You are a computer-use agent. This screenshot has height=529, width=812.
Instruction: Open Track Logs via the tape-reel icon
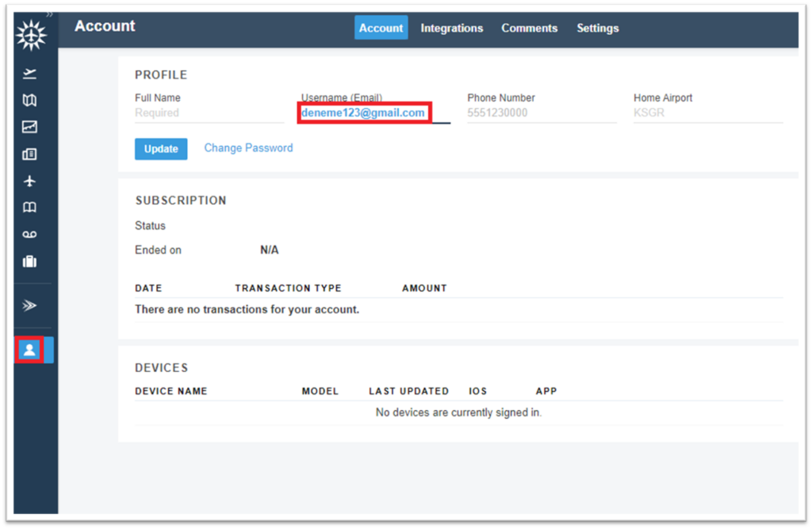pos(29,235)
